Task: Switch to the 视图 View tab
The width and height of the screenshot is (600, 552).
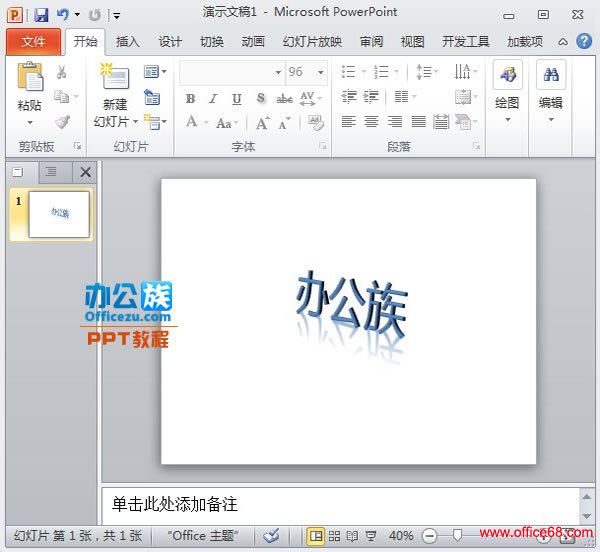Action: pyautogui.click(x=412, y=41)
